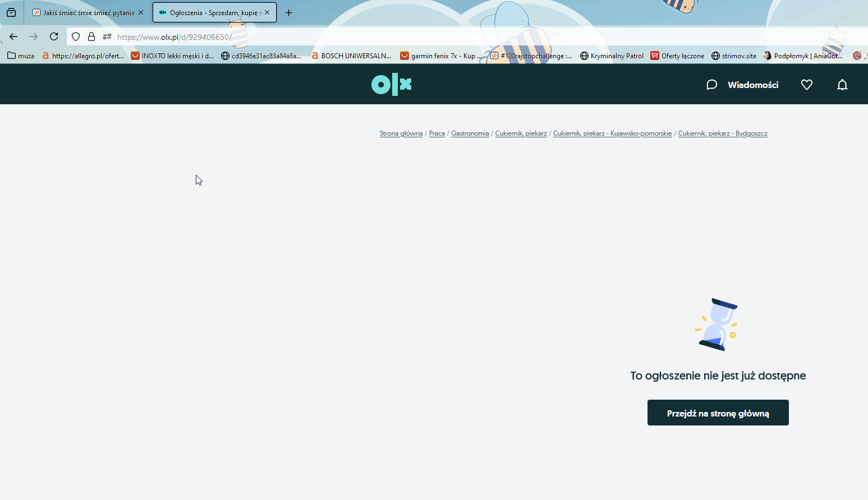868x500 pixels.
Task: Open the muza bookmarks folder
Action: 21,55
